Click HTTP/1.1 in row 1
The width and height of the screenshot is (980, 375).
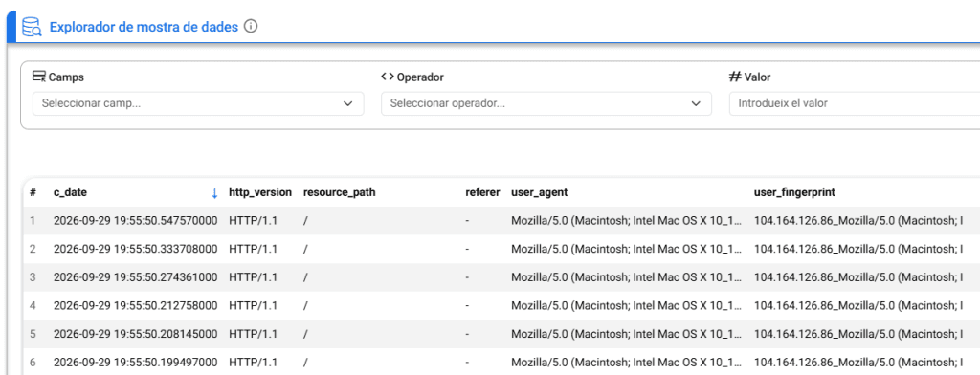point(253,221)
